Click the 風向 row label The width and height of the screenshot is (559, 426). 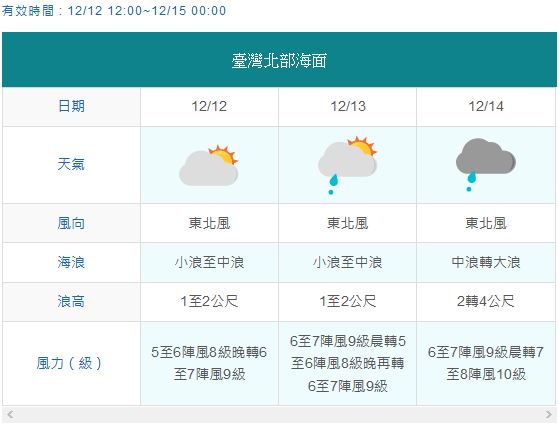pos(71,224)
